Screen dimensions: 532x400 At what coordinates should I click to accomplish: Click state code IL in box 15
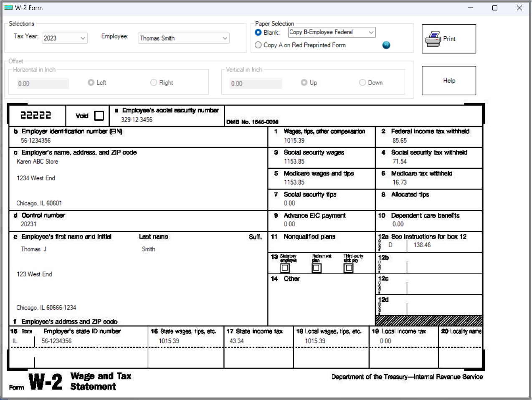click(15, 341)
